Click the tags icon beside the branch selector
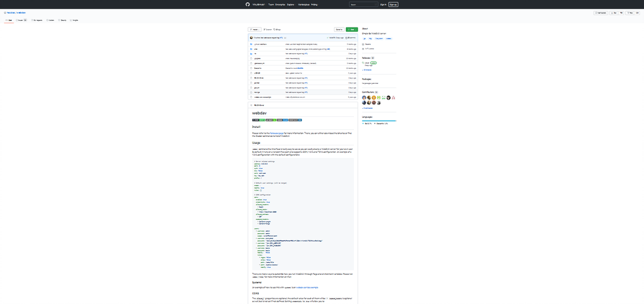The height and width of the screenshot is (304, 644). pyautogui.click(x=274, y=29)
